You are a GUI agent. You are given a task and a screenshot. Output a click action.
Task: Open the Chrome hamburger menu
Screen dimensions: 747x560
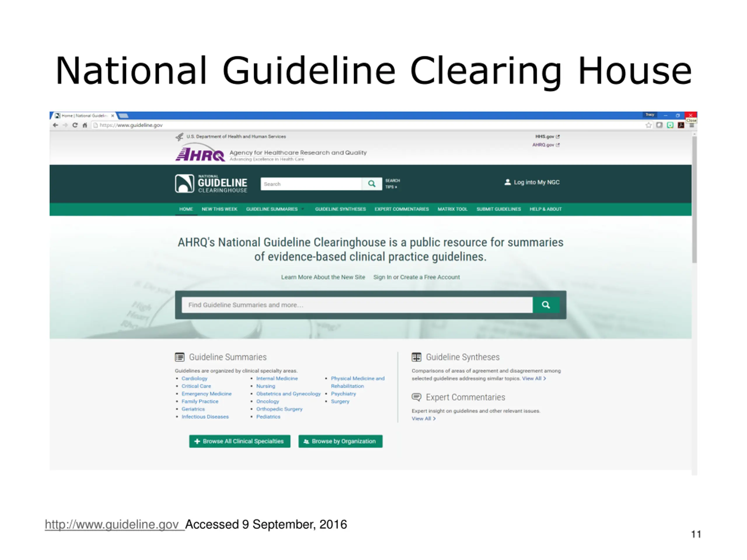[692, 125]
